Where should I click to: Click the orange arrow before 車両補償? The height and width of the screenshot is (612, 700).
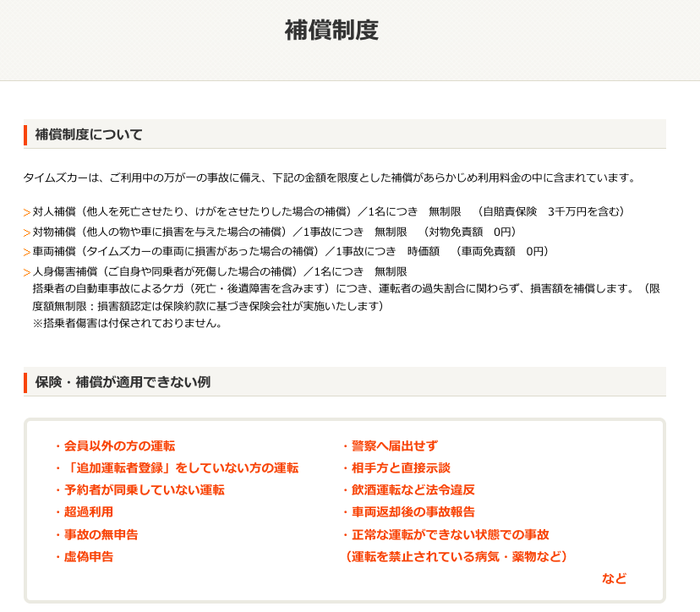point(27,252)
